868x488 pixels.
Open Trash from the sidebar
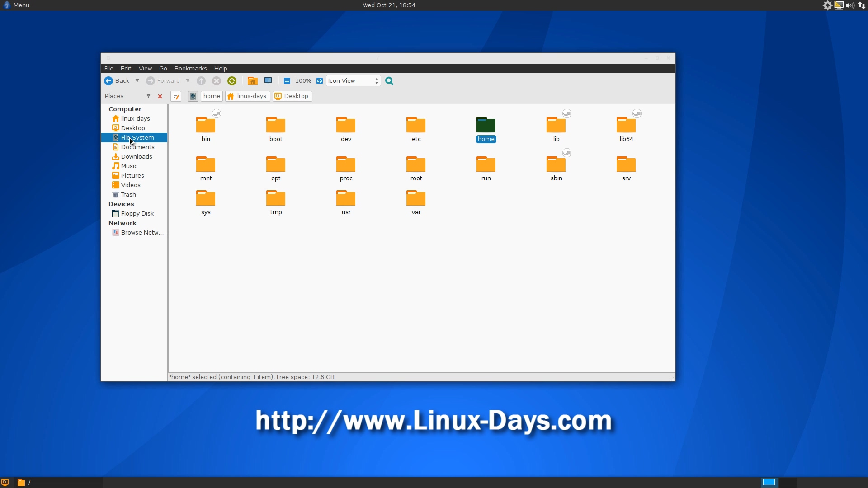pos(134,195)
